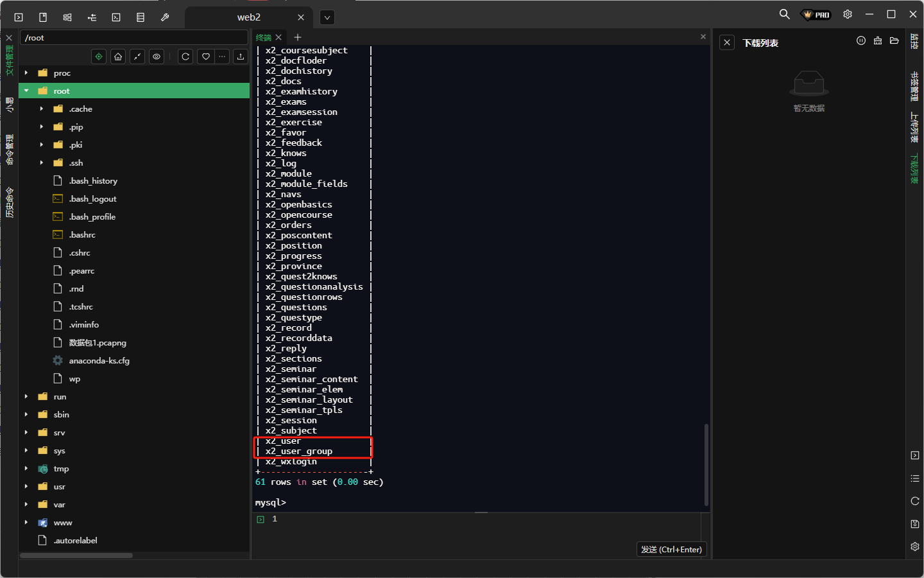This screenshot has height=578, width=924.
Task: Refresh the file list with reload icon
Action: point(185,57)
